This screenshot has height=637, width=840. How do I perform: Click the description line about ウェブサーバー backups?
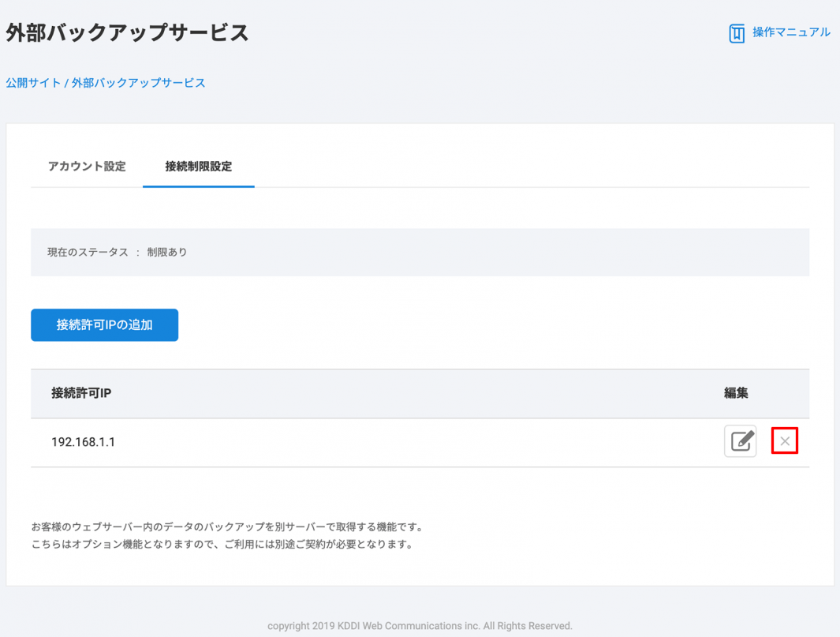coord(227,526)
